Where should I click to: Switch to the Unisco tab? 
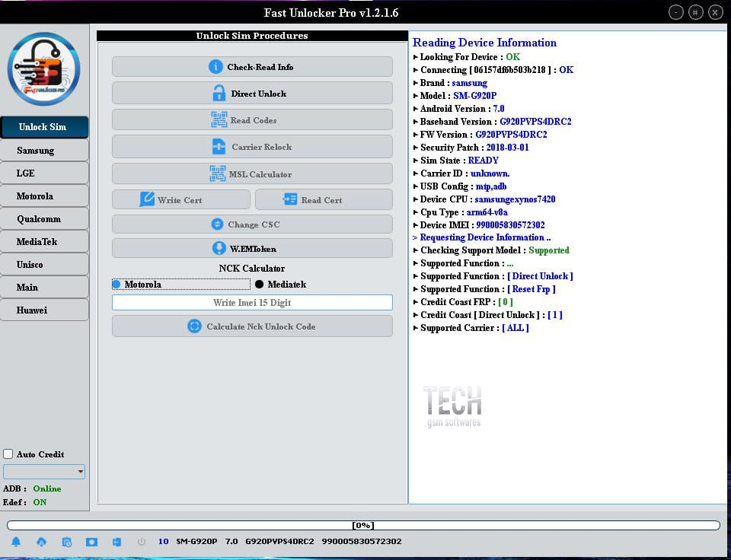44,264
